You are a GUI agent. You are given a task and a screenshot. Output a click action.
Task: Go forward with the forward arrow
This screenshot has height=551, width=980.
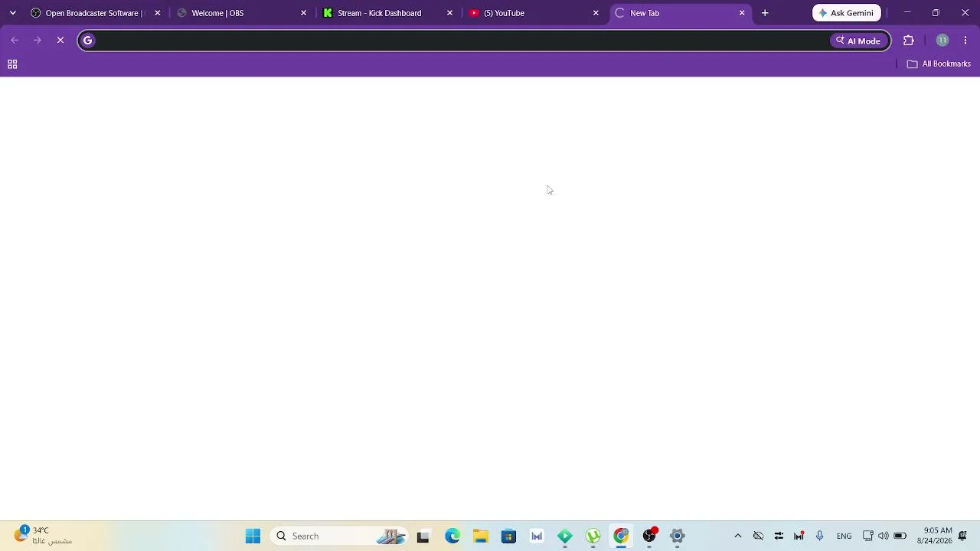pyautogui.click(x=38, y=41)
